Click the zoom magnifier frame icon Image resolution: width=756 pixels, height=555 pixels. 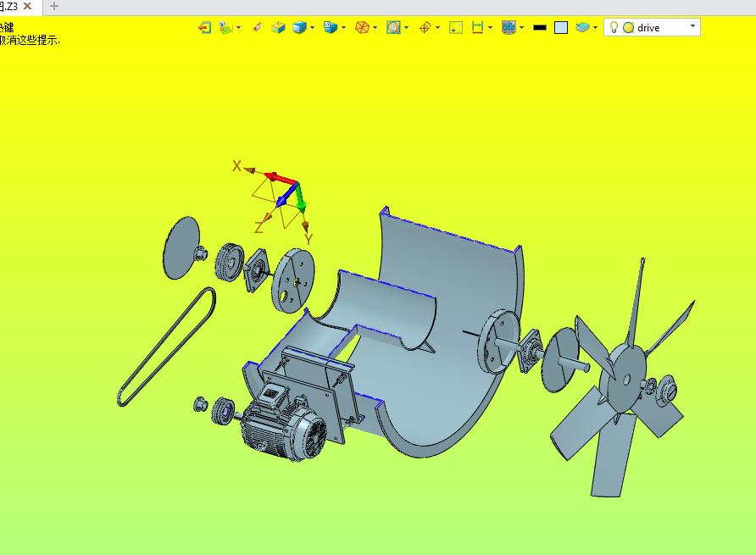click(x=393, y=27)
